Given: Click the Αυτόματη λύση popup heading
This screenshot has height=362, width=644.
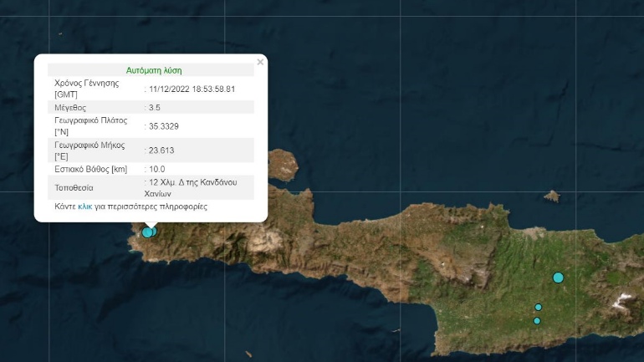Looking at the screenshot, I should tap(153, 70).
